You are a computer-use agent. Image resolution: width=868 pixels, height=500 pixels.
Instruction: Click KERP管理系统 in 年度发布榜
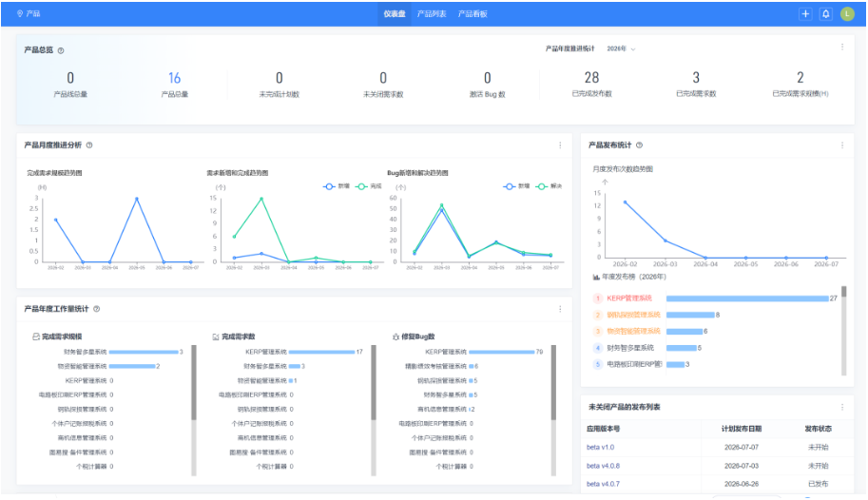click(629, 298)
